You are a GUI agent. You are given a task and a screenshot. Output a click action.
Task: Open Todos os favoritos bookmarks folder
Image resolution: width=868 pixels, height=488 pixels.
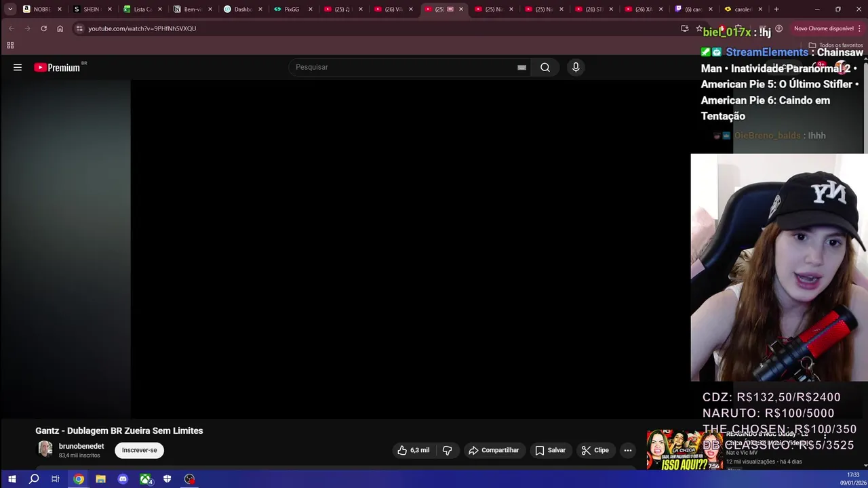835,45
